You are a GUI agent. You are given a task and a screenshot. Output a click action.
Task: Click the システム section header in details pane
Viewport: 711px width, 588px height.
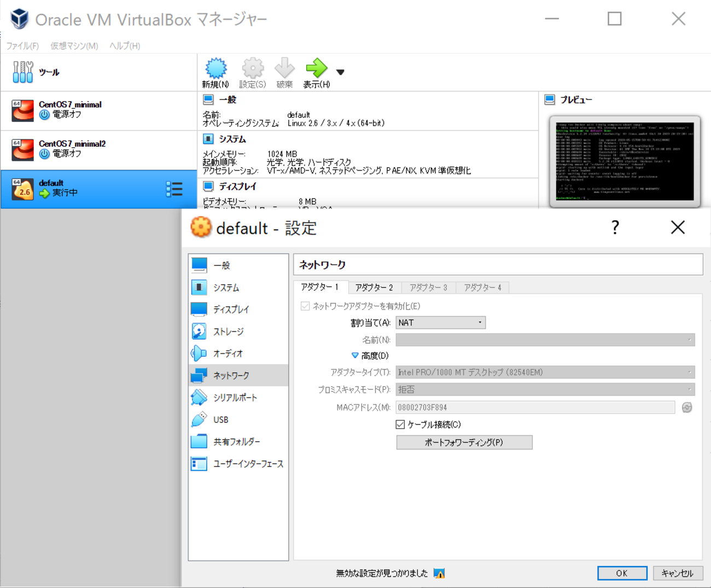tap(232, 139)
